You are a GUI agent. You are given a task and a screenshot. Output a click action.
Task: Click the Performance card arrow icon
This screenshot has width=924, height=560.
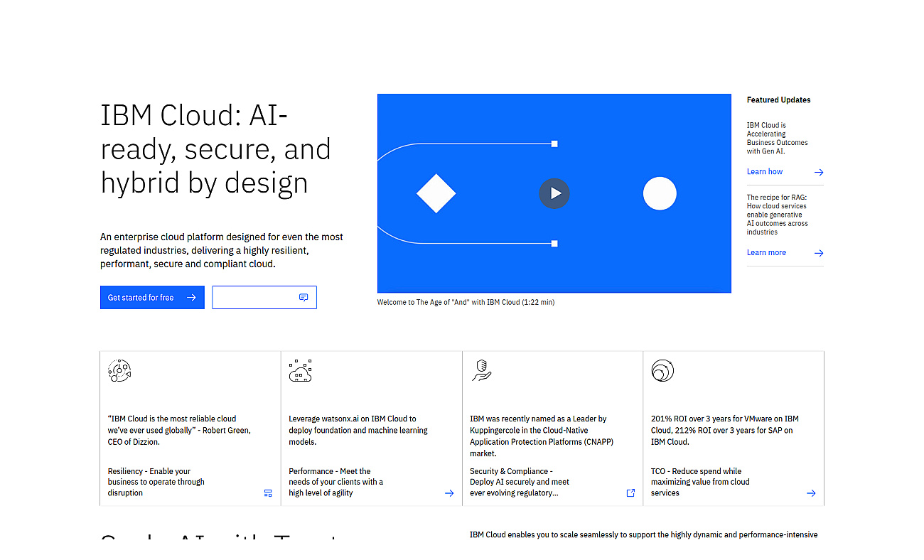449,493
